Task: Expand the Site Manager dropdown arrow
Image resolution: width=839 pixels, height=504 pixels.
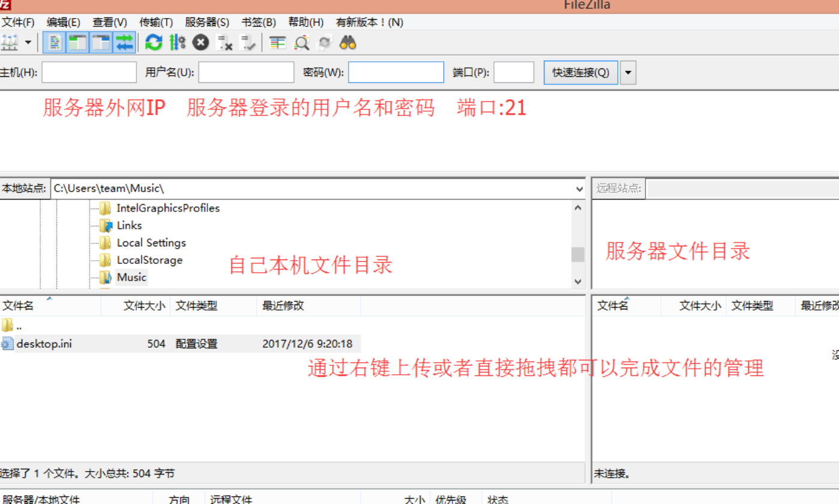Action: coord(28,43)
